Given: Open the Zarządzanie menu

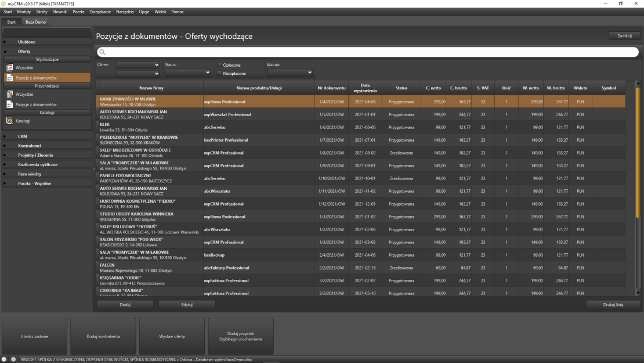Looking at the screenshot, I should click(x=100, y=12).
